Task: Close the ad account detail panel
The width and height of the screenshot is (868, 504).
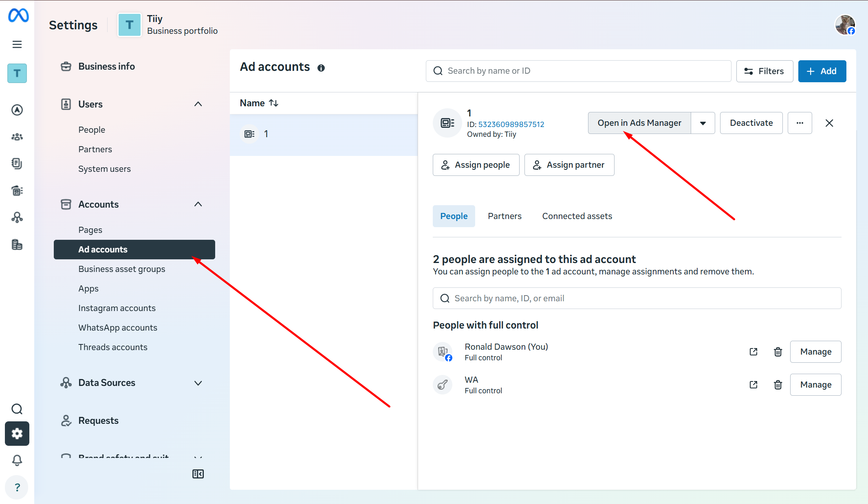Action: [x=829, y=123]
